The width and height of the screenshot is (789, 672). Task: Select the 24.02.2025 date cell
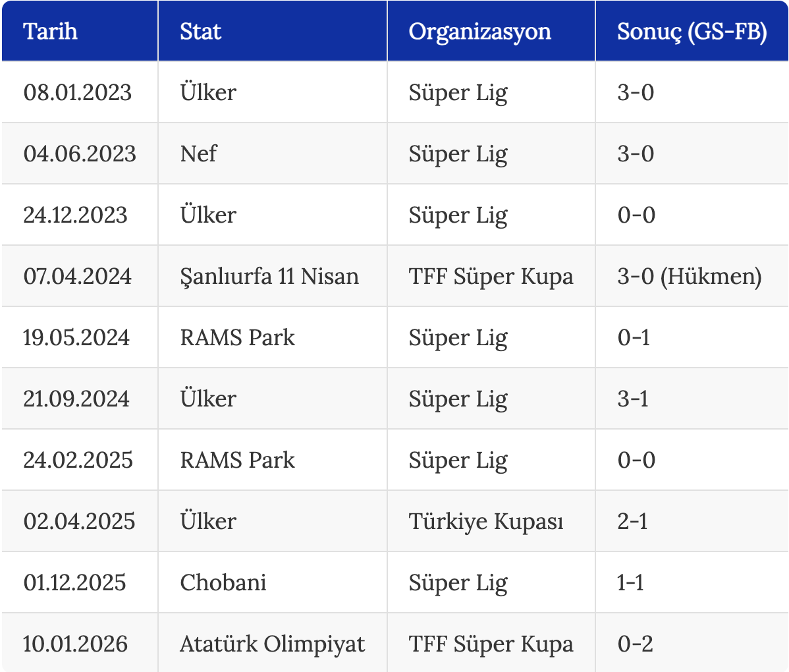click(x=78, y=460)
